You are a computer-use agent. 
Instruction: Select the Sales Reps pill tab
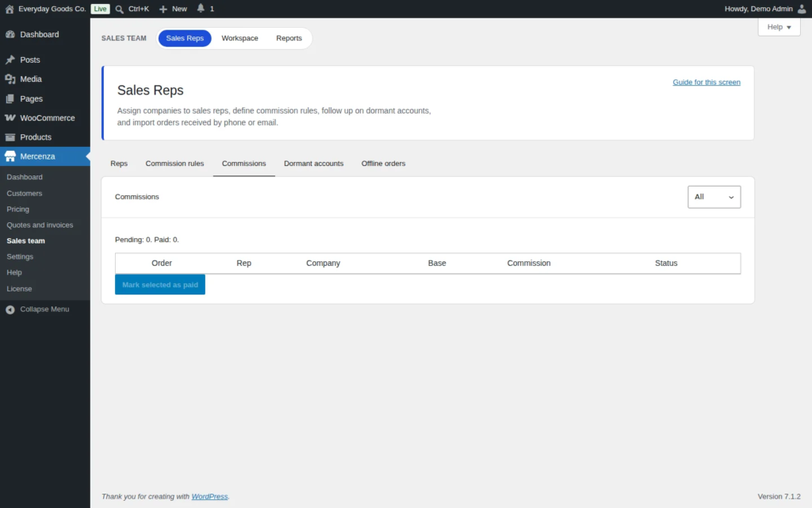pyautogui.click(x=185, y=38)
